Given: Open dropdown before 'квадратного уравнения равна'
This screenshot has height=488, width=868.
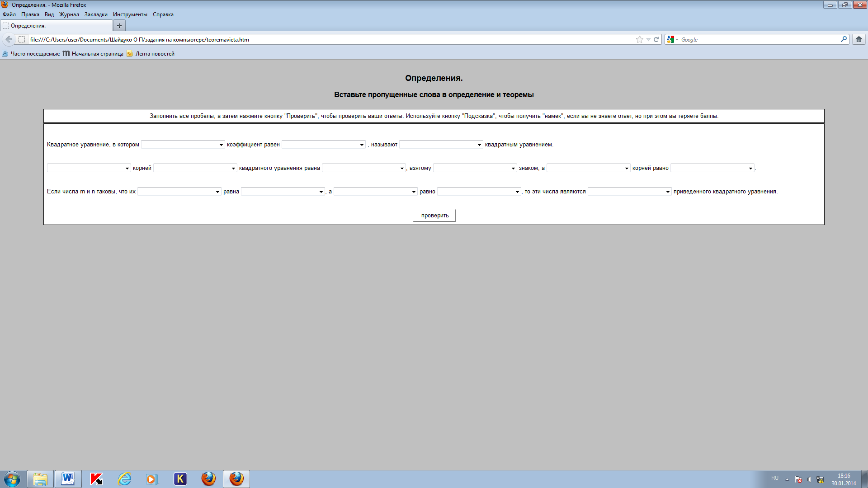Looking at the screenshot, I should [x=195, y=168].
